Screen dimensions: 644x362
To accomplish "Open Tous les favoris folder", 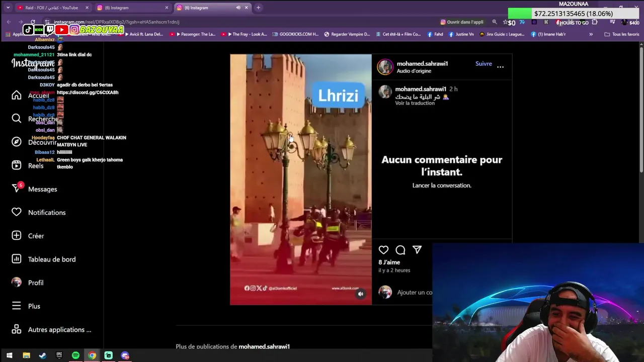I will coord(622,34).
